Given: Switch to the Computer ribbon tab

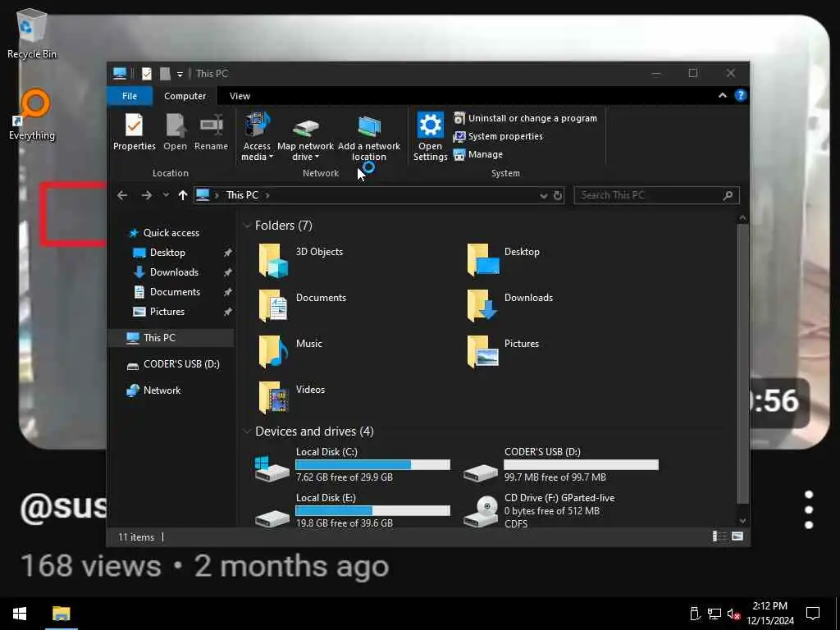Looking at the screenshot, I should (185, 96).
